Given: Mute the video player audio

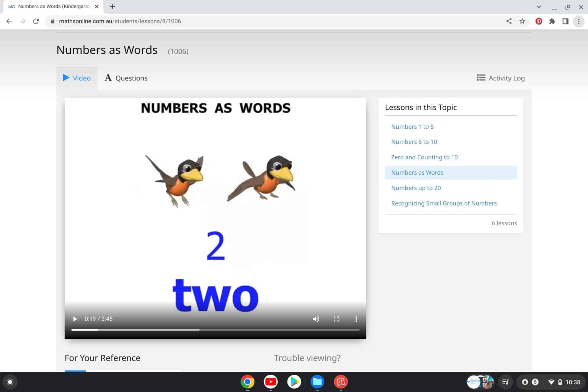Looking at the screenshot, I should tap(316, 319).
